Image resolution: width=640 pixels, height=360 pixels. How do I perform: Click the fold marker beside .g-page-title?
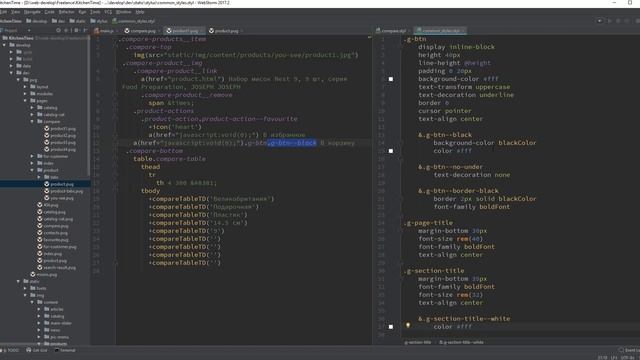coord(402,223)
